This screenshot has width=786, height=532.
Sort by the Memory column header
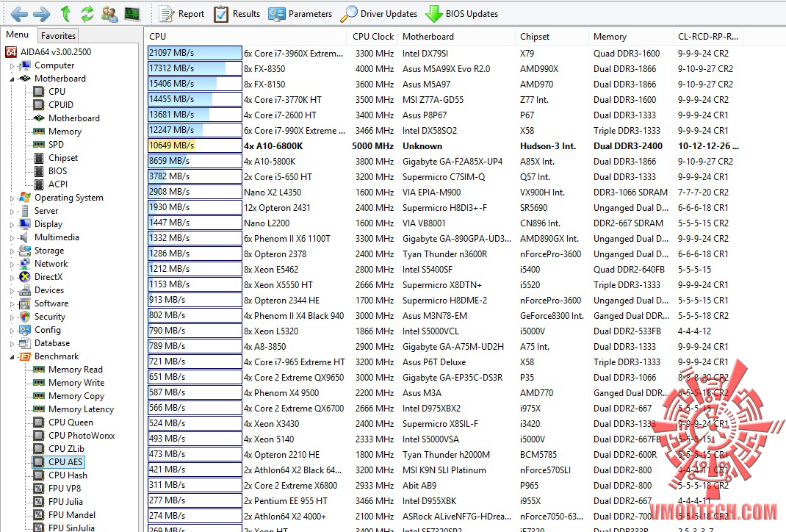pyautogui.click(x=631, y=37)
